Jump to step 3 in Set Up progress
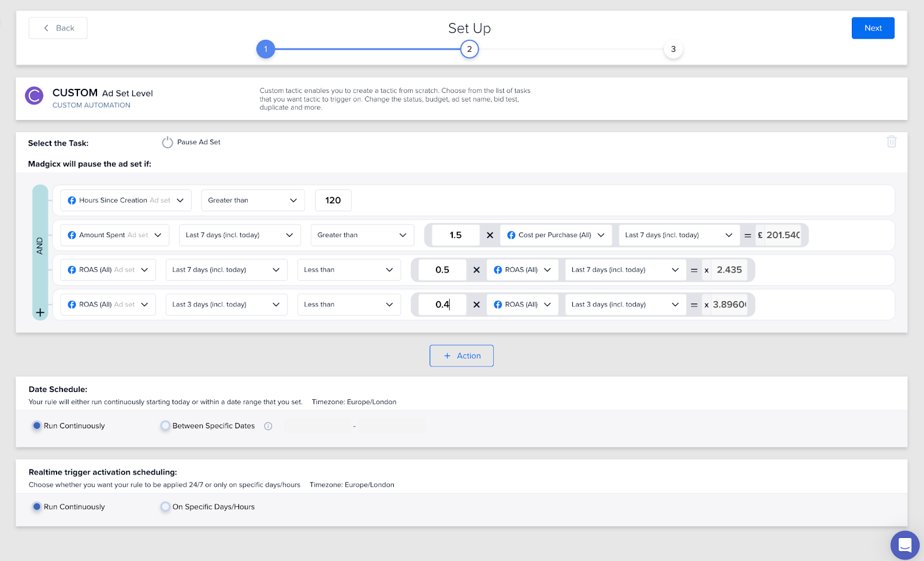Image resolution: width=924 pixels, height=561 pixels. [x=673, y=49]
